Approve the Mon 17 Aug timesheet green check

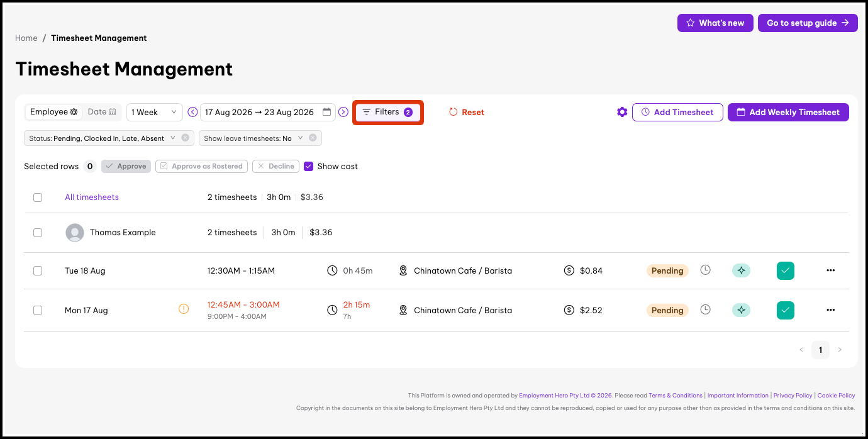point(786,310)
